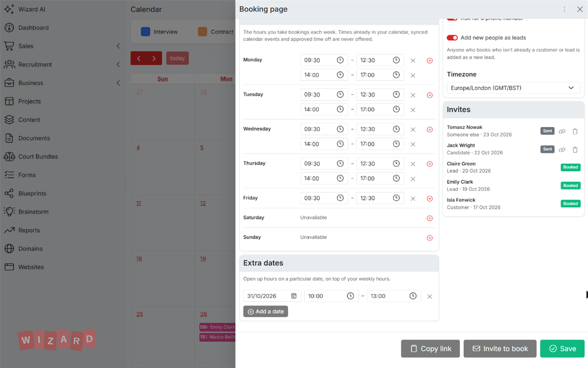Copy invite link for Tomasz Nowak

[562, 132]
